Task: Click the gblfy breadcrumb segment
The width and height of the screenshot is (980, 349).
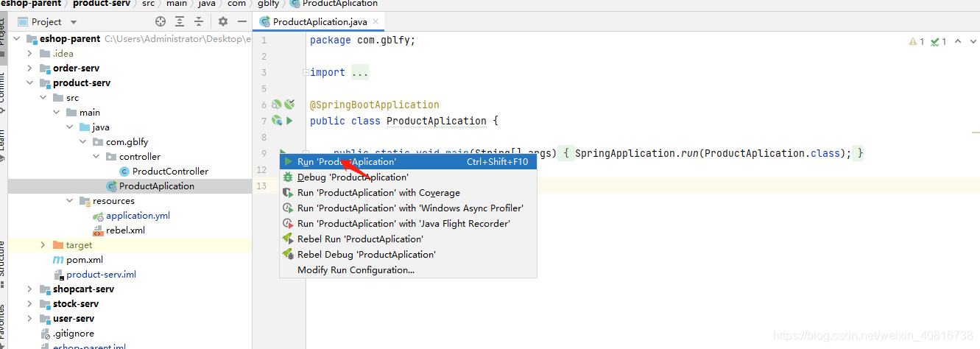Action: tap(269, 4)
